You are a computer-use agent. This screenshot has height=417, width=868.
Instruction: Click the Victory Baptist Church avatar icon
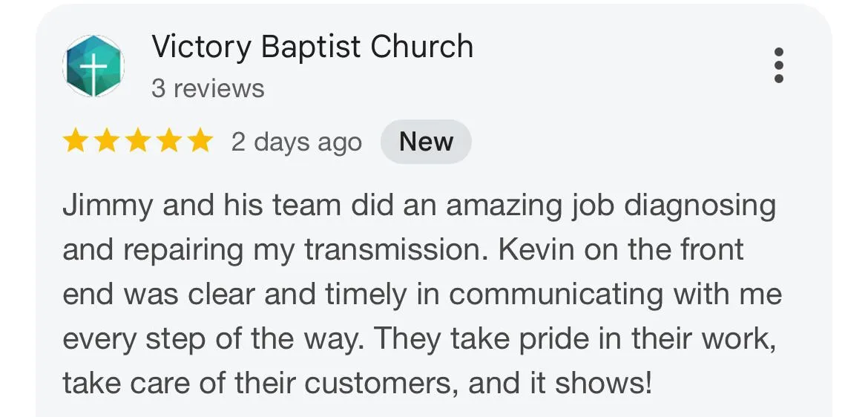click(x=93, y=65)
